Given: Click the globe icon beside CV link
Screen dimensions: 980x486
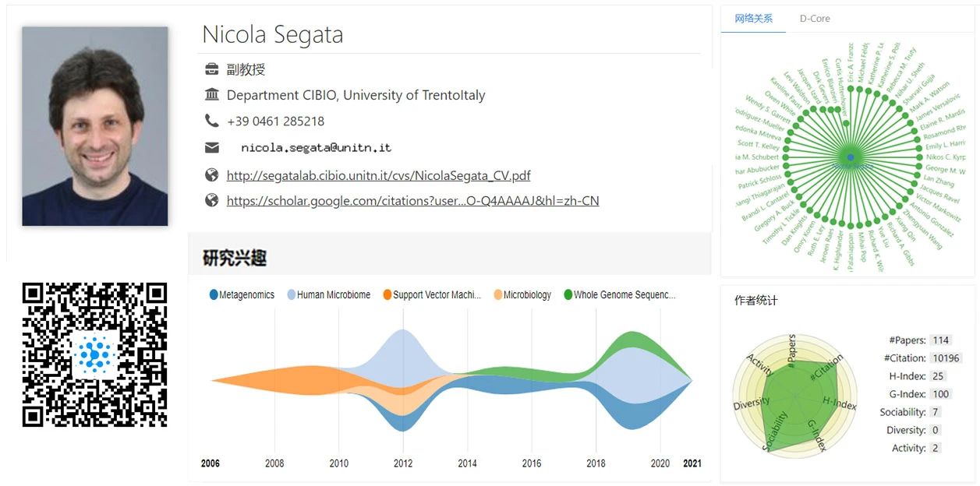Looking at the screenshot, I should (x=211, y=175).
